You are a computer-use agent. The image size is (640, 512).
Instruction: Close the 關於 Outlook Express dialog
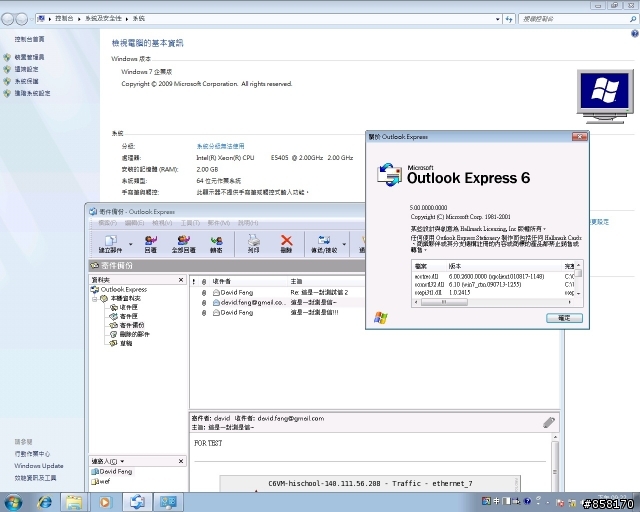pyautogui.click(x=580, y=137)
